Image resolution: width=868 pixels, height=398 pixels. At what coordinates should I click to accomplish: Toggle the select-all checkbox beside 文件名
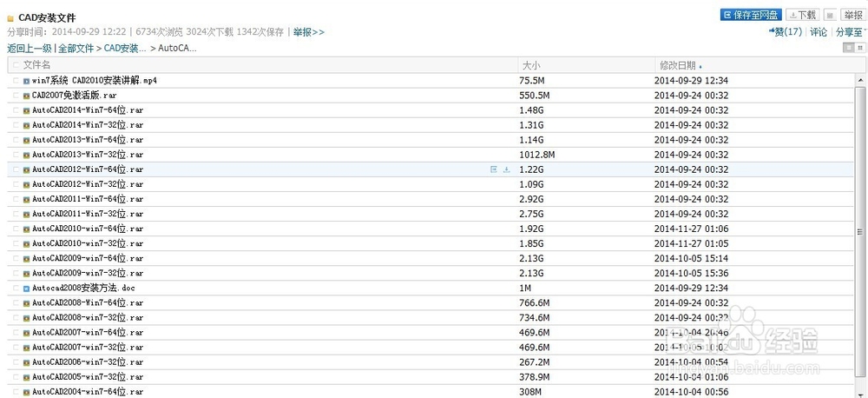[x=16, y=65]
